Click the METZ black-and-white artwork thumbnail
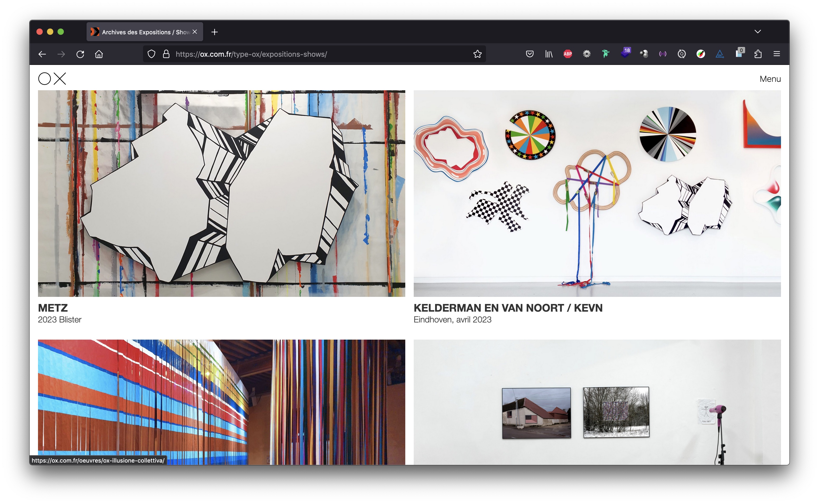 (x=221, y=193)
